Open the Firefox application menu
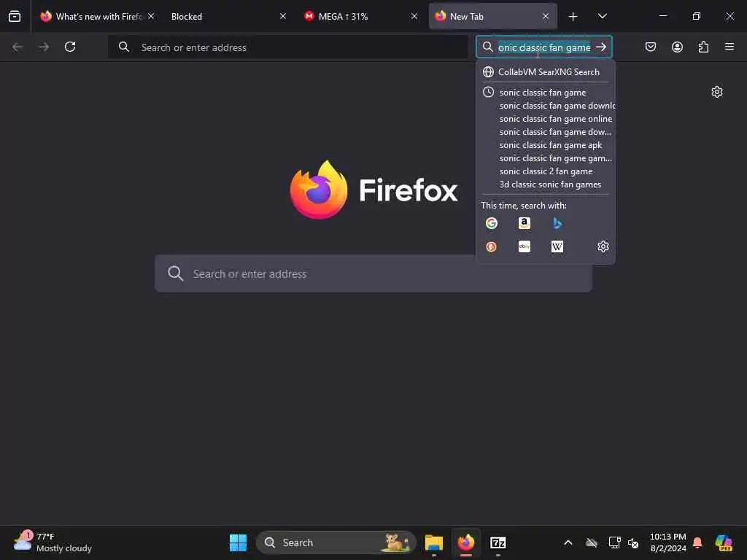 (x=729, y=47)
